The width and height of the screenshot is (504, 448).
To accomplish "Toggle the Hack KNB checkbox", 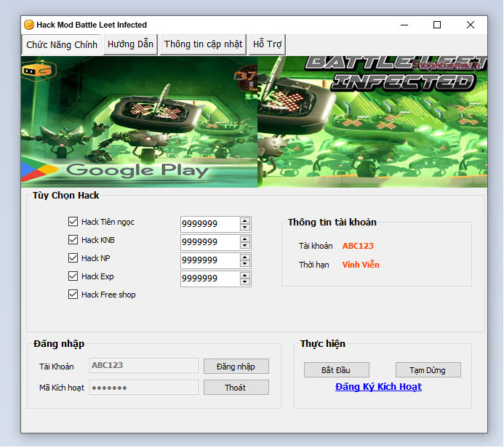I will 73,240.
